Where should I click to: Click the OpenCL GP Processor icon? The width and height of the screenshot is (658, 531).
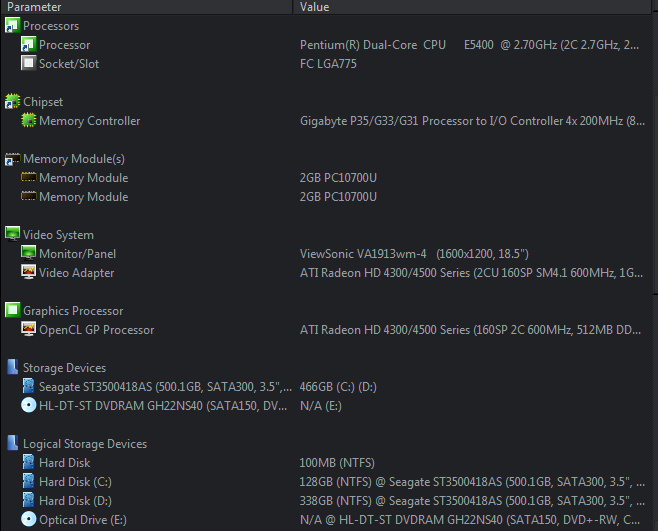(29, 330)
